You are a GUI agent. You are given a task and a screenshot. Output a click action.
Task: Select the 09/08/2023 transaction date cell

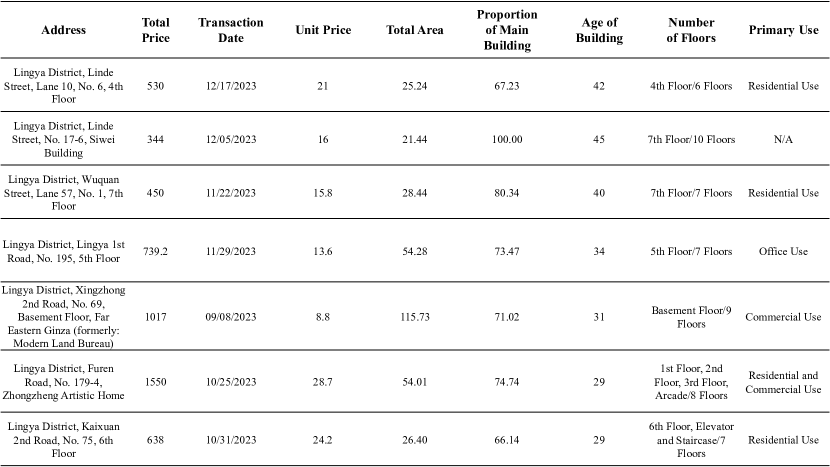click(x=231, y=317)
